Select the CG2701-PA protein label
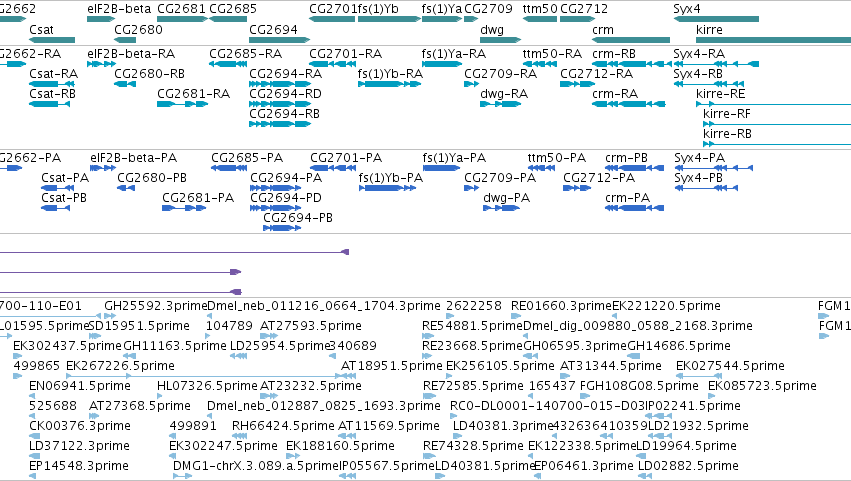This screenshot has width=851, height=481. pos(346,158)
